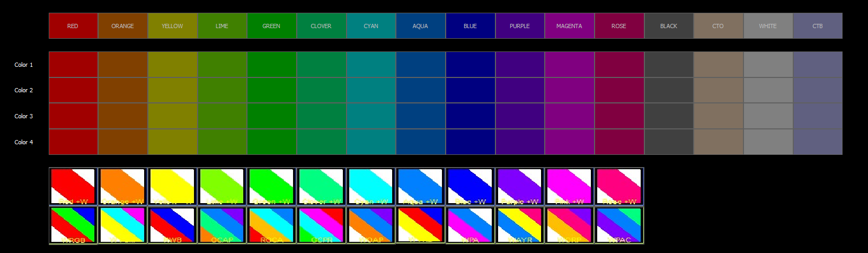Set Color 2 to yellow
Image resolution: width=868 pixels, height=253 pixels.
tap(172, 90)
